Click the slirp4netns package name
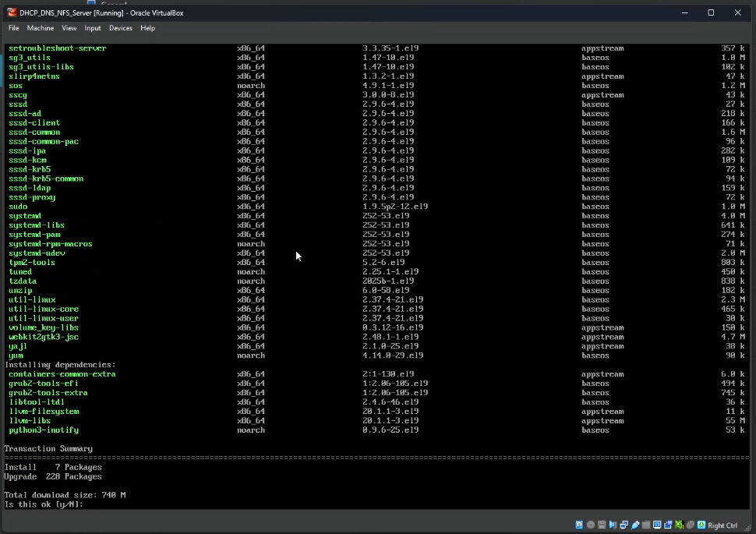The image size is (756, 534). click(x=34, y=76)
